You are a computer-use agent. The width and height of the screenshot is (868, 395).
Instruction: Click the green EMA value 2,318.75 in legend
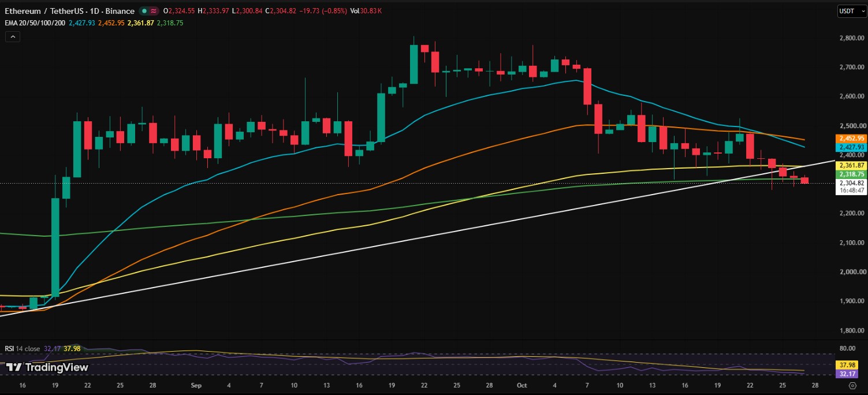170,23
